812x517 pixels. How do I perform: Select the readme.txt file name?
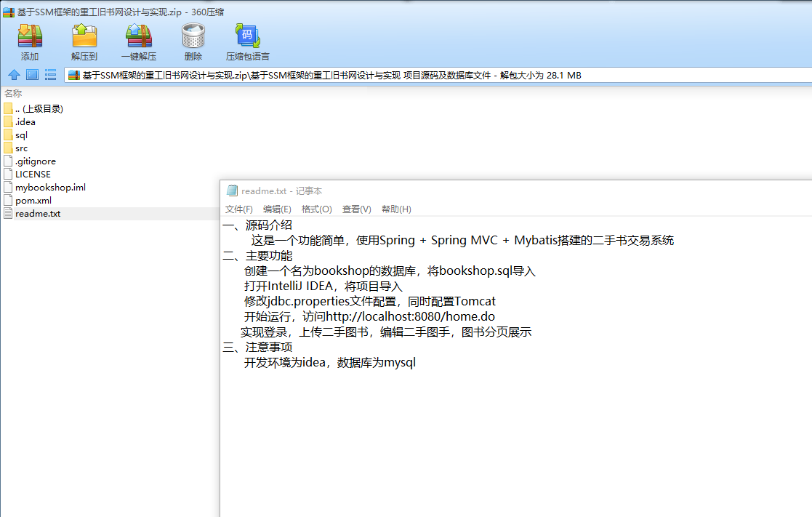click(x=38, y=214)
